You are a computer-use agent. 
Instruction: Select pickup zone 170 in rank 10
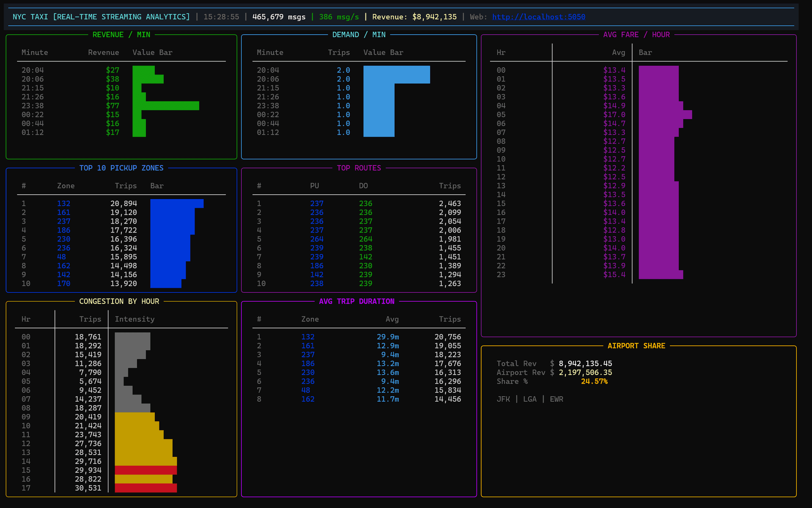(64, 284)
